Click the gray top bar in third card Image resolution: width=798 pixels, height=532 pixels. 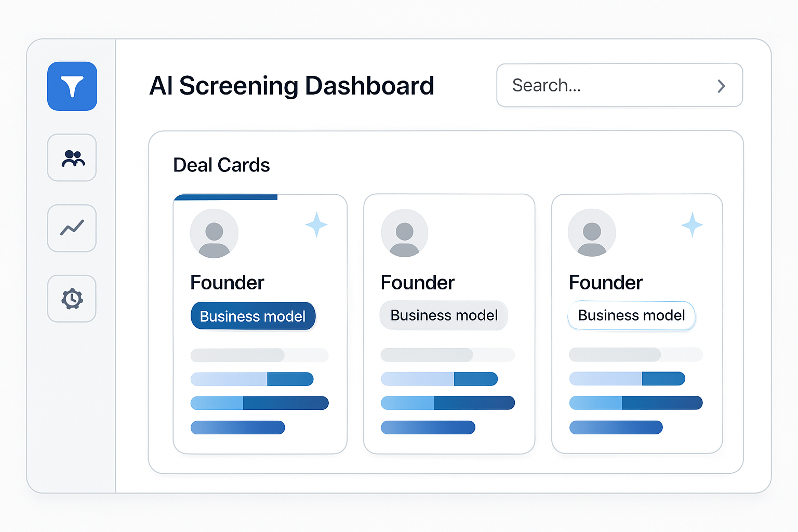click(636, 355)
